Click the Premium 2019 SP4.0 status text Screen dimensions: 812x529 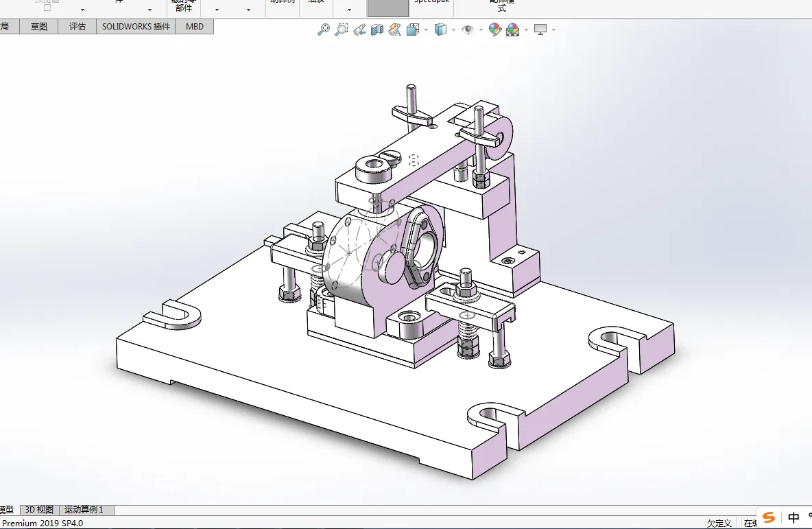(43, 524)
